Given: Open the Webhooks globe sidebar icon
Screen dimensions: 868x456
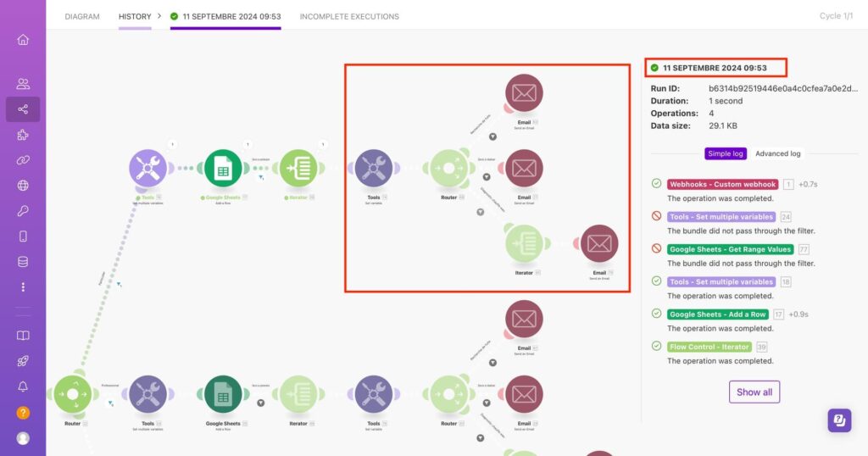Looking at the screenshot, I should point(23,186).
